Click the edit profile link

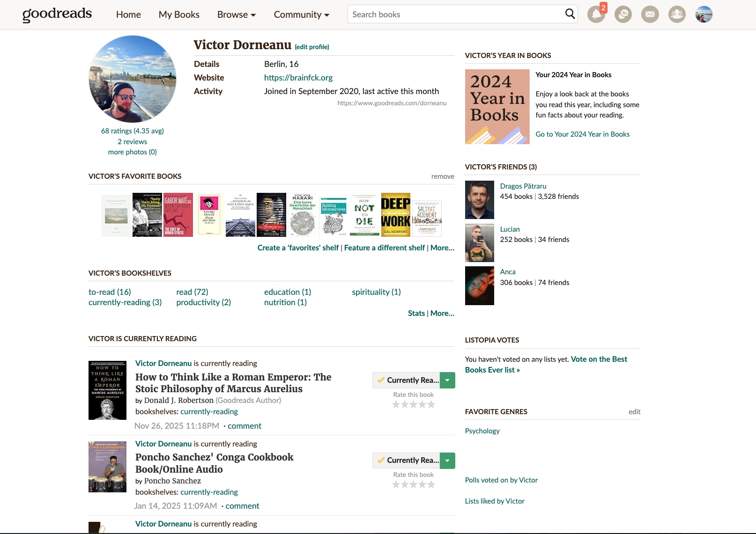coord(312,47)
